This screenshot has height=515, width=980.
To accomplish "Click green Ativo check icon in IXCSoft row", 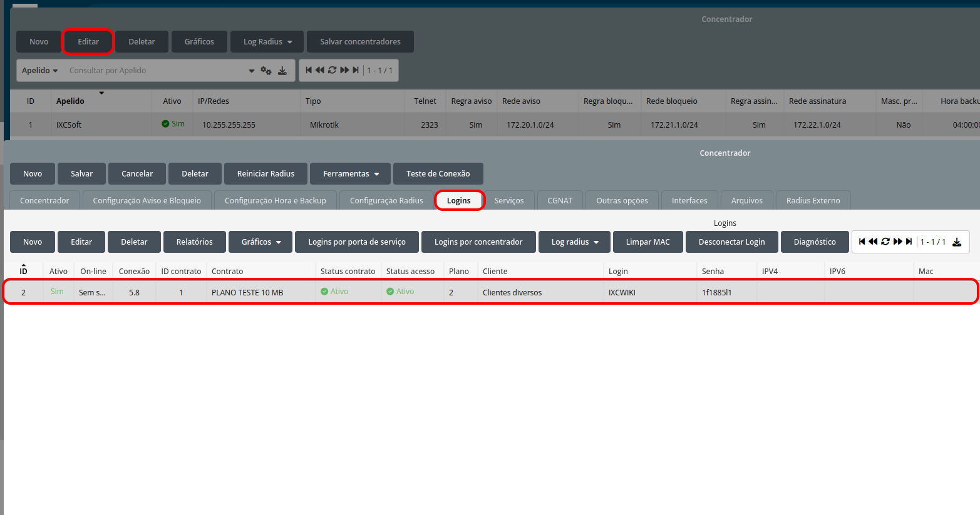I will 165,124.
